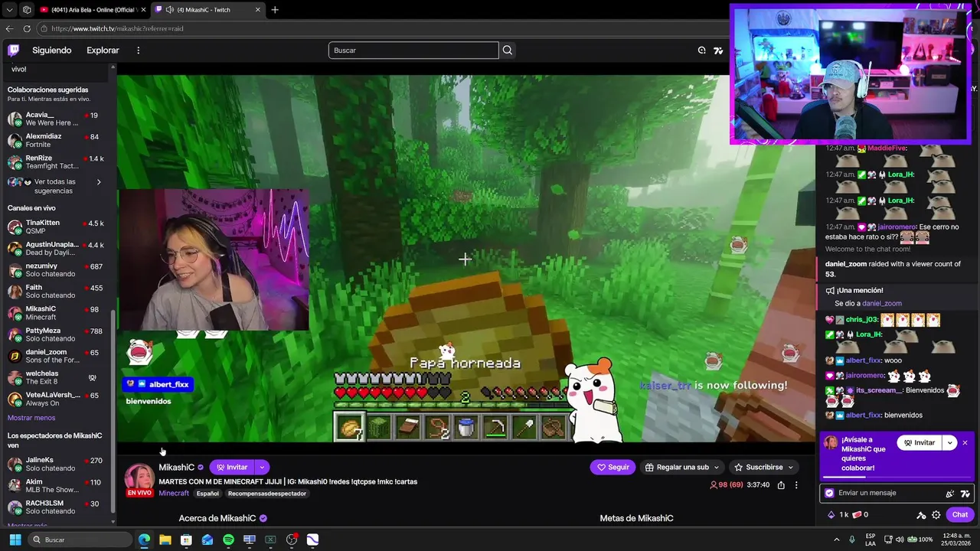This screenshot has width=980, height=551.
Task: Expand Invitar dropdown arrow in chat banner
Action: coord(950,443)
